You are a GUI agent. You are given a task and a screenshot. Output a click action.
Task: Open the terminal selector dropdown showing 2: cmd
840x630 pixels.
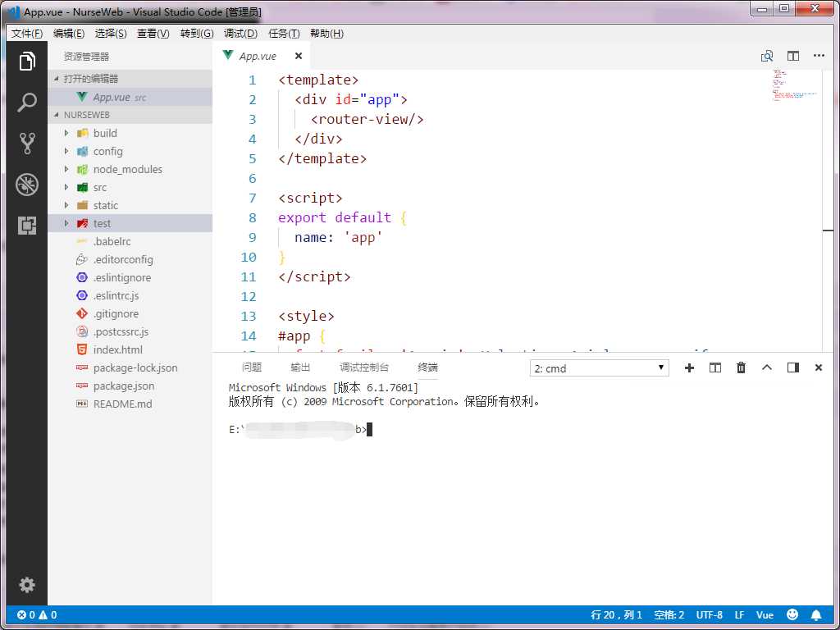point(599,368)
